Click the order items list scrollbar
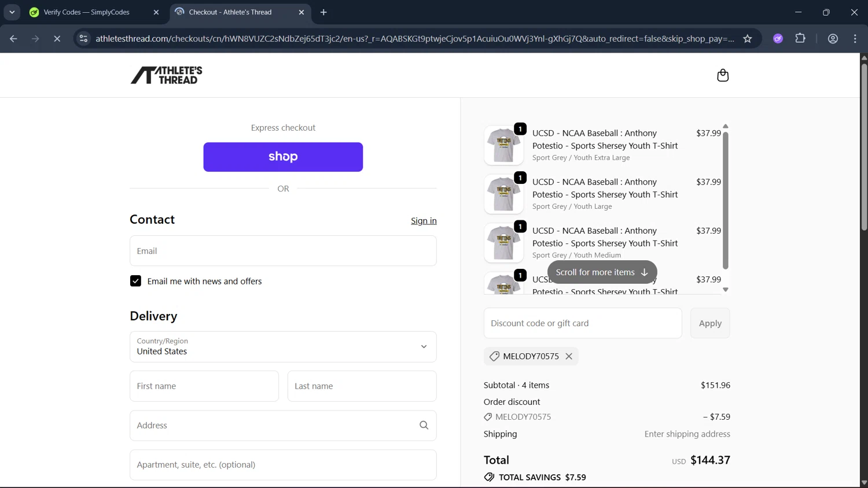This screenshot has height=488, width=868. click(725, 201)
